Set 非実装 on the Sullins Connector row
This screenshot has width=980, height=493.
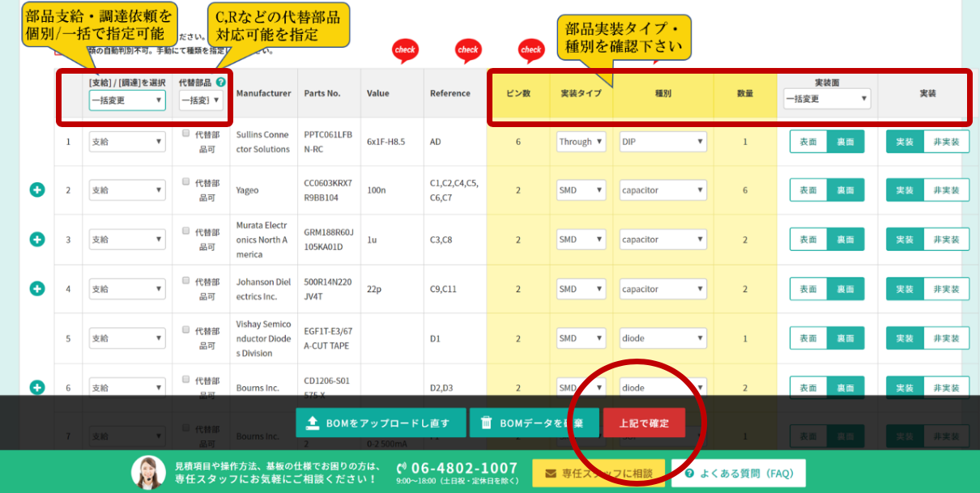coord(946,142)
